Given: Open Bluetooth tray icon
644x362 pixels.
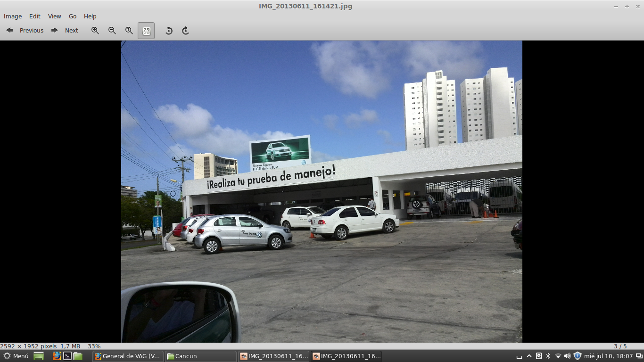Looking at the screenshot, I should pyautogui.click(x=548, y=356).
